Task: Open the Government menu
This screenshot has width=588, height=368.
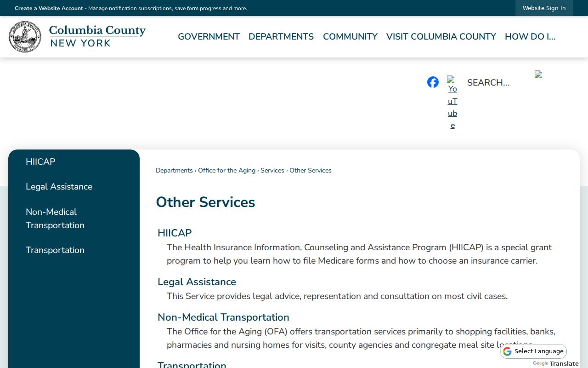Action: tap(209, 37)
